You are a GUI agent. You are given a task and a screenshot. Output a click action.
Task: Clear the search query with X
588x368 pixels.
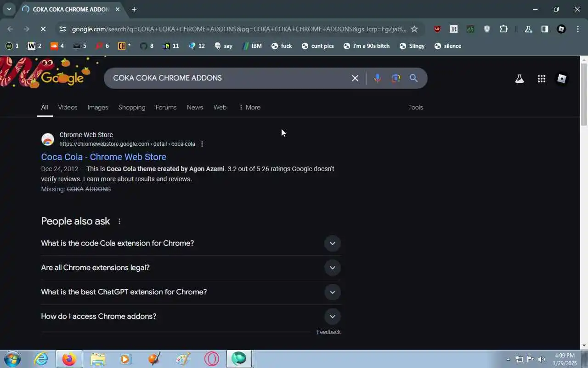click(x=355, y=78)
